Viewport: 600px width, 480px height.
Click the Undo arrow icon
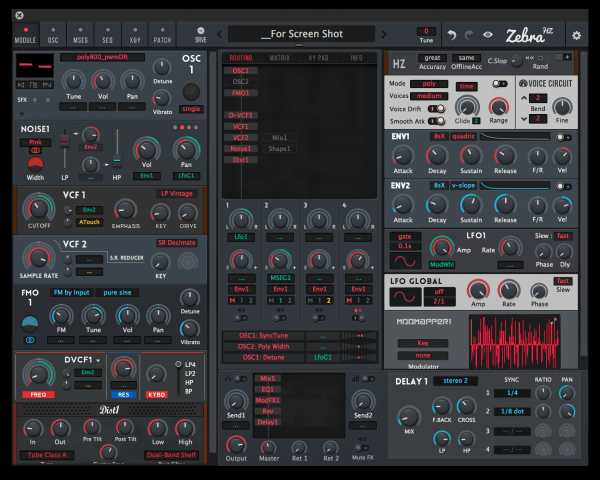[x=452, y=35]
